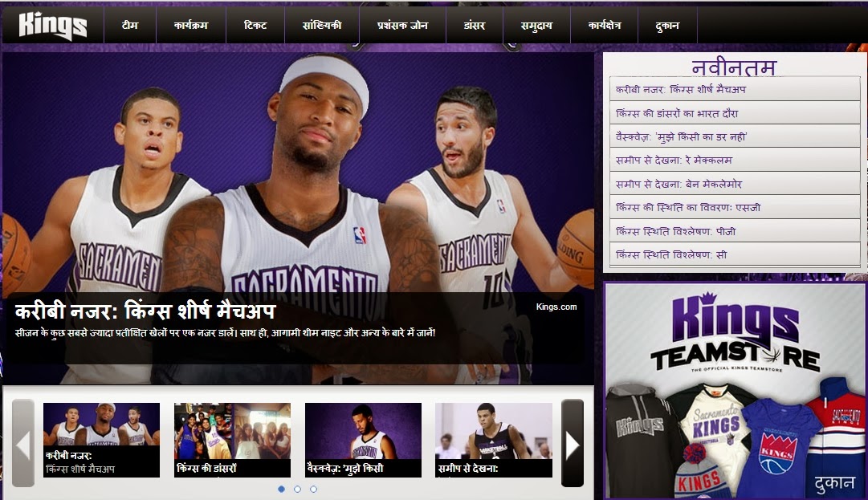Viewport: 868px width, 500px height.
Task: Open the दुकान menu item in the navigation
Action: 667,26
